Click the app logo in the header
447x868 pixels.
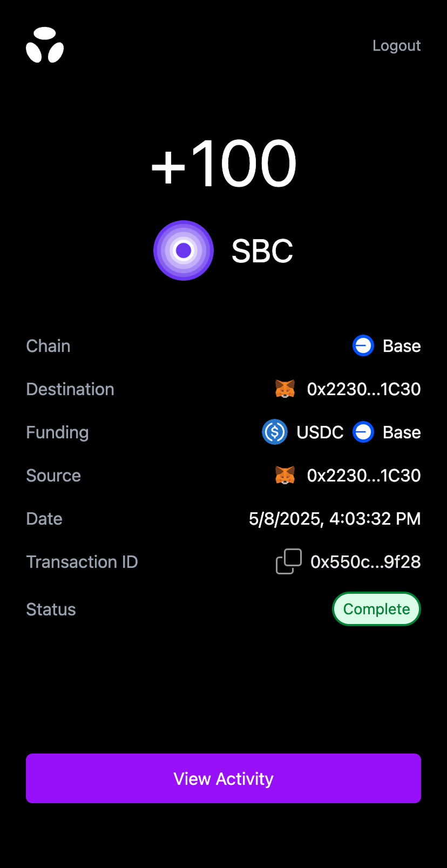(45, 45)
